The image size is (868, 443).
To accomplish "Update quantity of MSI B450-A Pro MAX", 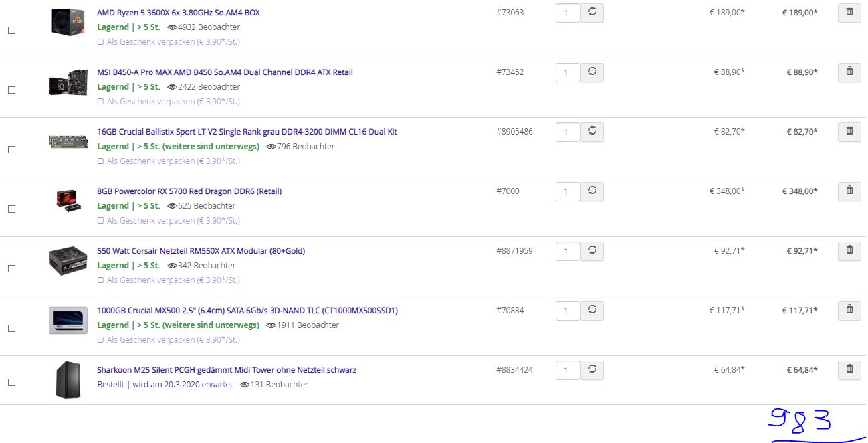I will point(592,72).
